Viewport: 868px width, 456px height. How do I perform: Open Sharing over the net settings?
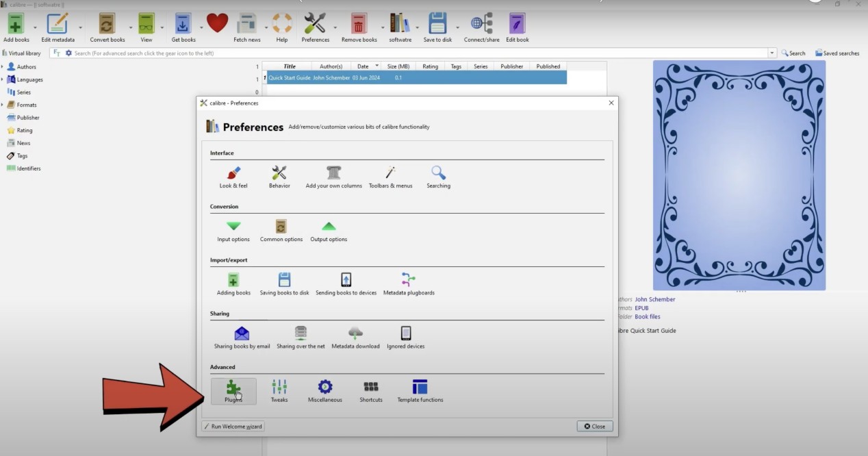(x=301, y=338)
